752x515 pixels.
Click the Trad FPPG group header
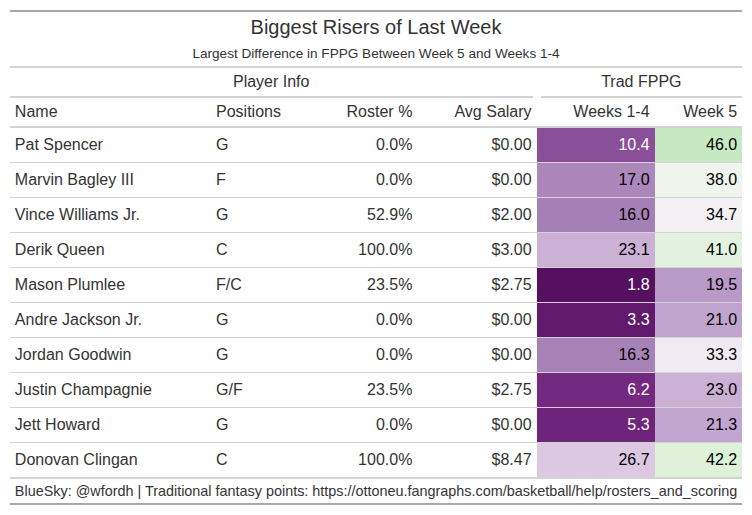point(641,82)
